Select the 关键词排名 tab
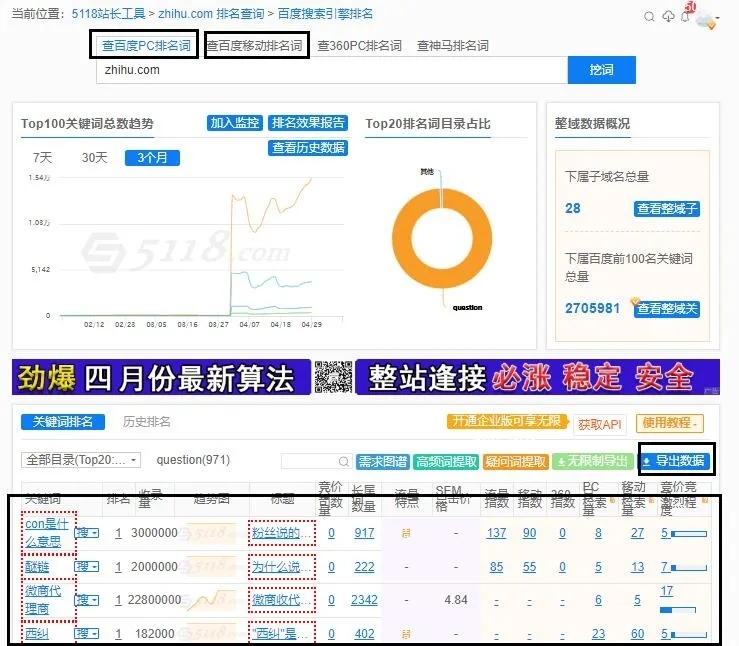Viewport: 739px width, 646px height. point(63,422)
